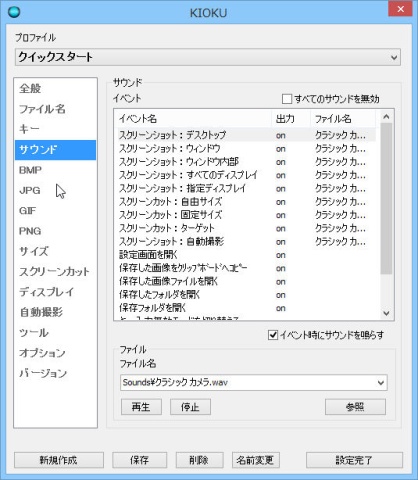Select the スクリーンショット：デスクトップ event row
418x480 pixels.
(x=247, y=135)
